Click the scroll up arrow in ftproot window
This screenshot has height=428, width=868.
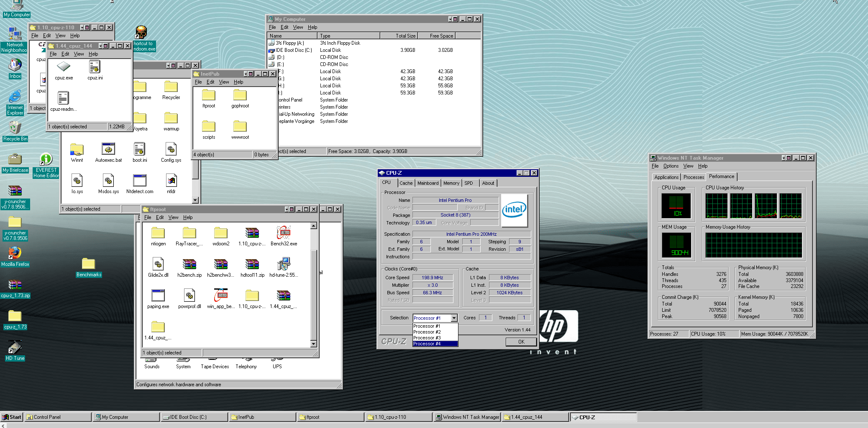[x=313, y=226]
